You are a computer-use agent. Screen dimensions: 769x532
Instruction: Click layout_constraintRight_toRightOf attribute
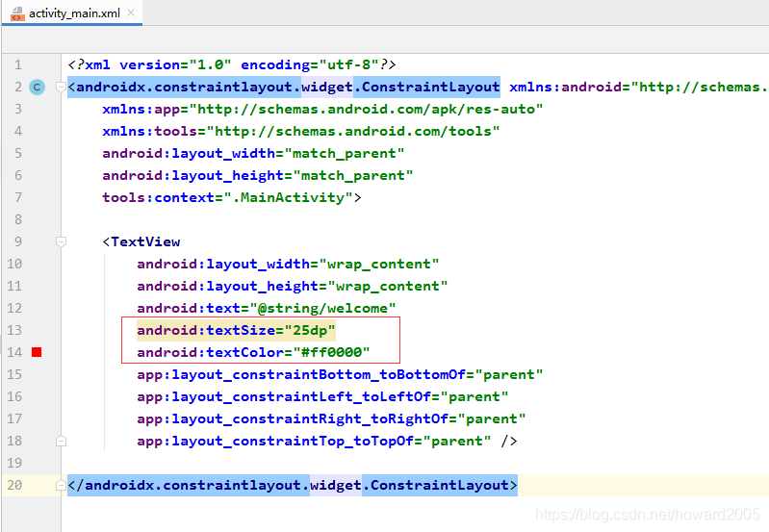[x=331, y=418]
